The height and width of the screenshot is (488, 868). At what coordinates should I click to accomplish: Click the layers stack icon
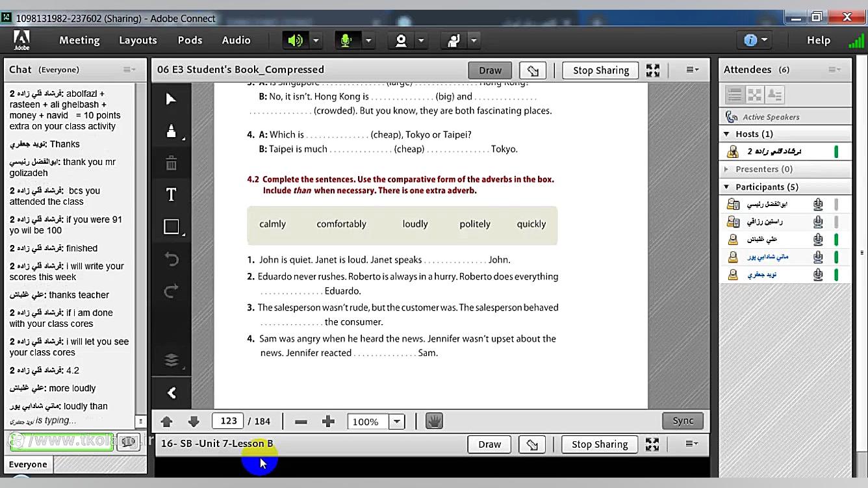click(x=171, y=359)
